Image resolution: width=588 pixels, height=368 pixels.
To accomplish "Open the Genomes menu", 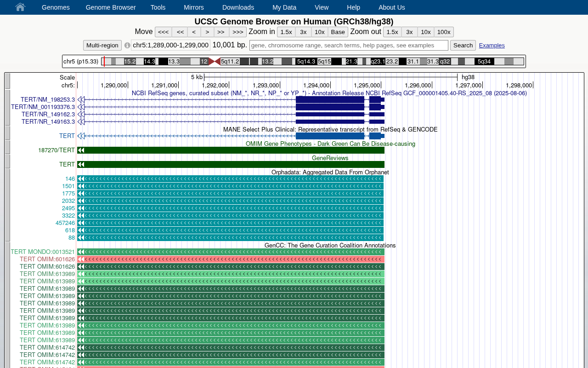I will point(56,7).
